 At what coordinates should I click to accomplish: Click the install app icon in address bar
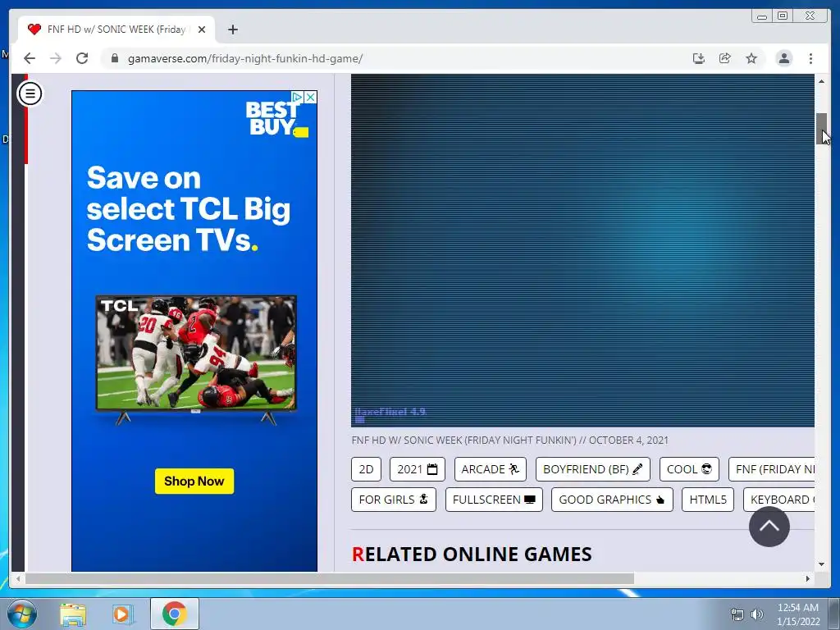tap(699, 58)
